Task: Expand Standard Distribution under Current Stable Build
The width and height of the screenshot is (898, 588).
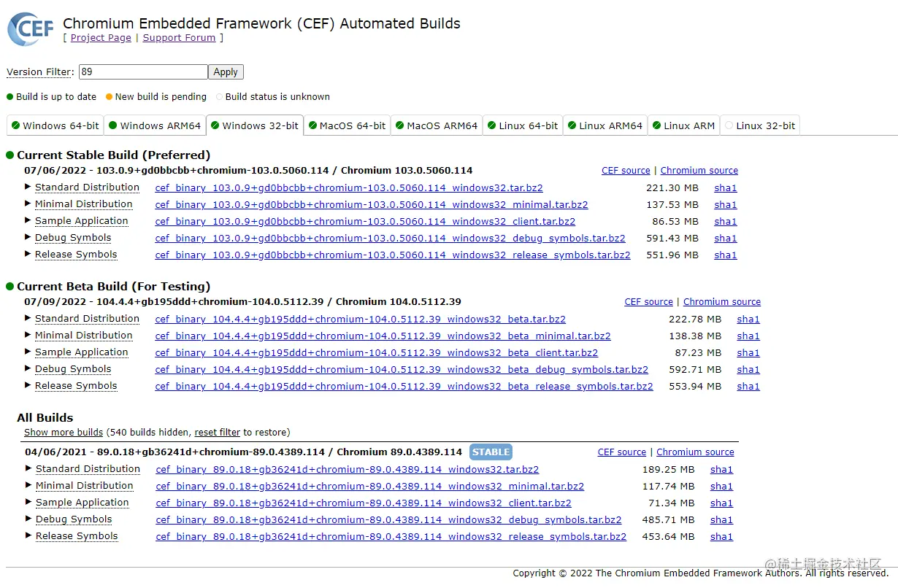Action: (x=87, y=187)
